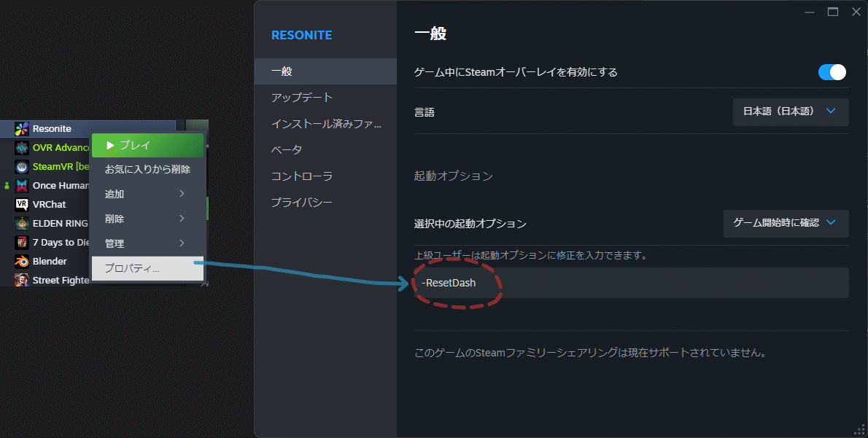
Task: Choose プロパティ... from context menu
Action: [x=148, y=268]
